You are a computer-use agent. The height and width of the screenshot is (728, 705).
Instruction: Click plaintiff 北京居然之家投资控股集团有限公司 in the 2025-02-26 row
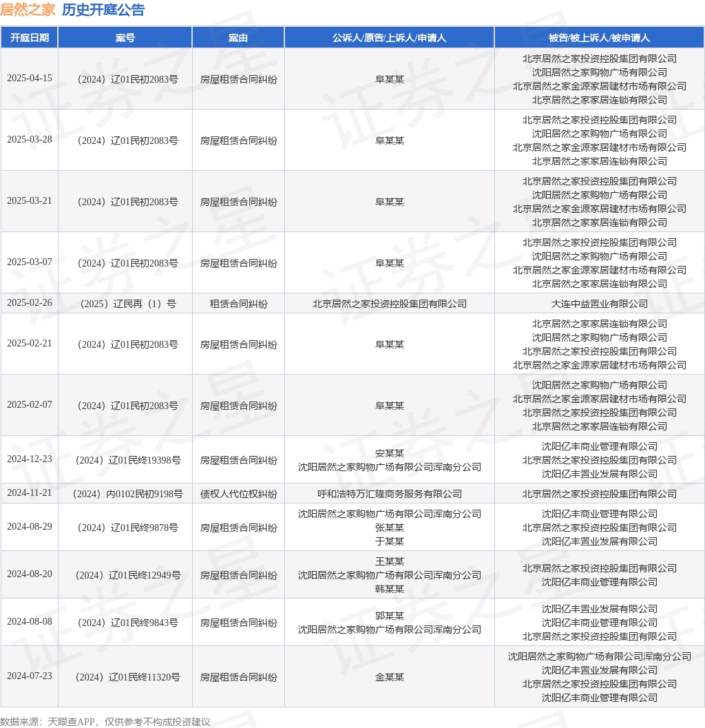390,304
